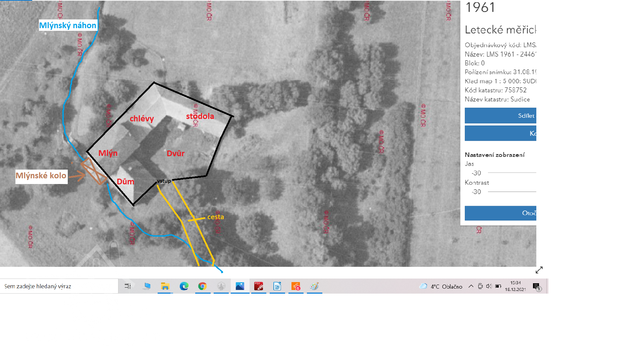644x362 pixels.
Task: Launch Microsoft Edge from the taskbar
Action: (x=184, y=286)
